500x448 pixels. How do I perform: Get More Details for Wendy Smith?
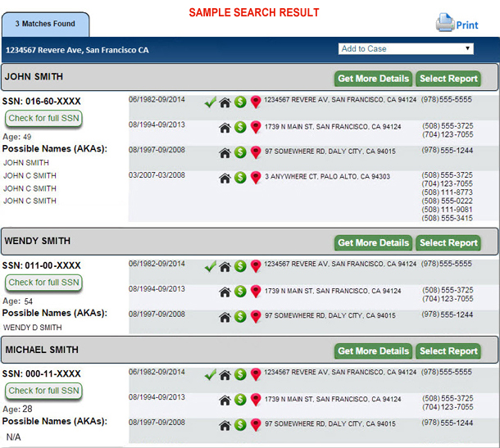coord(373,243)
